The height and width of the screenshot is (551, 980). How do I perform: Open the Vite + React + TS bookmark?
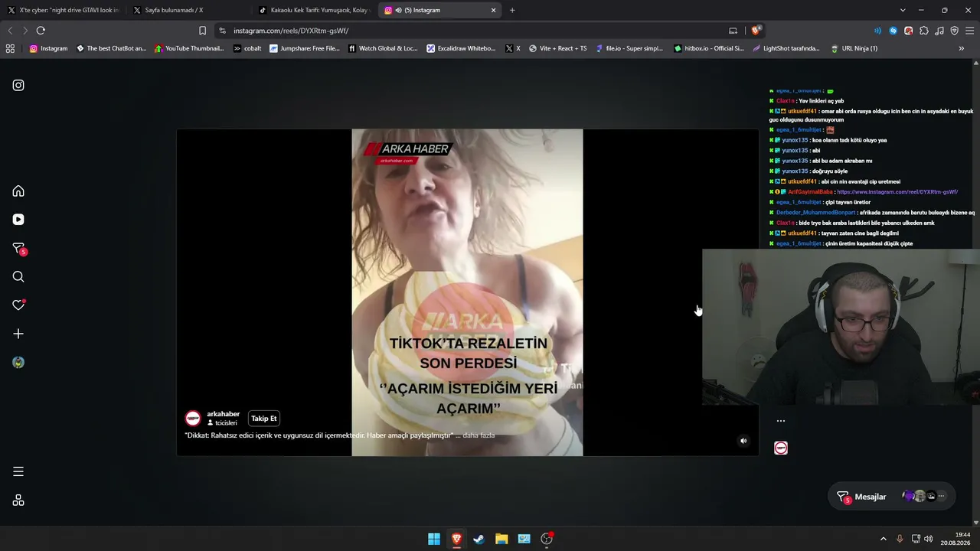pos(558,48)
